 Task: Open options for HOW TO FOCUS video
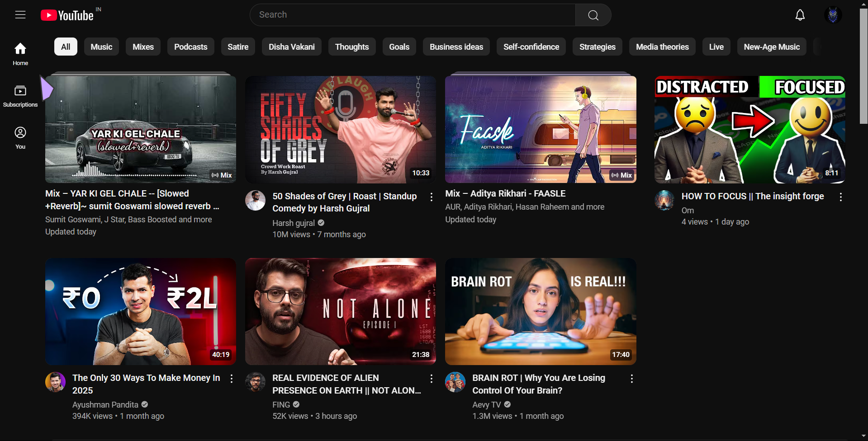[x=841, y=197]
